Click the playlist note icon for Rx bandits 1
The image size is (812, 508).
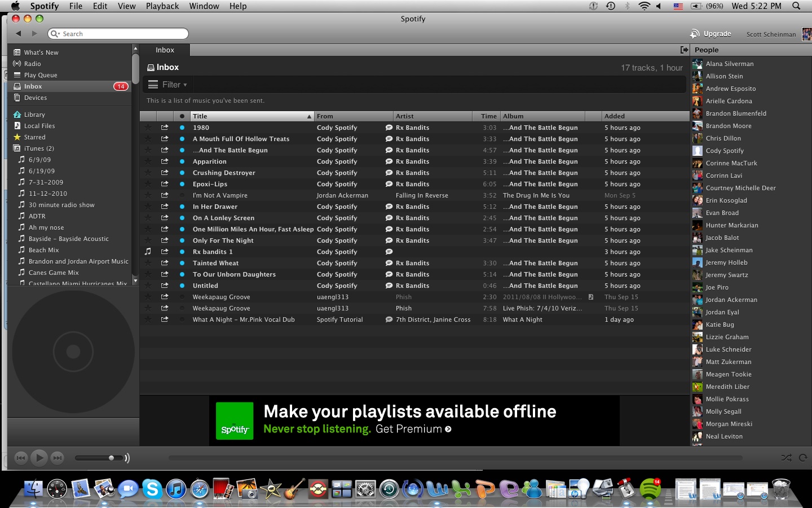148,252
